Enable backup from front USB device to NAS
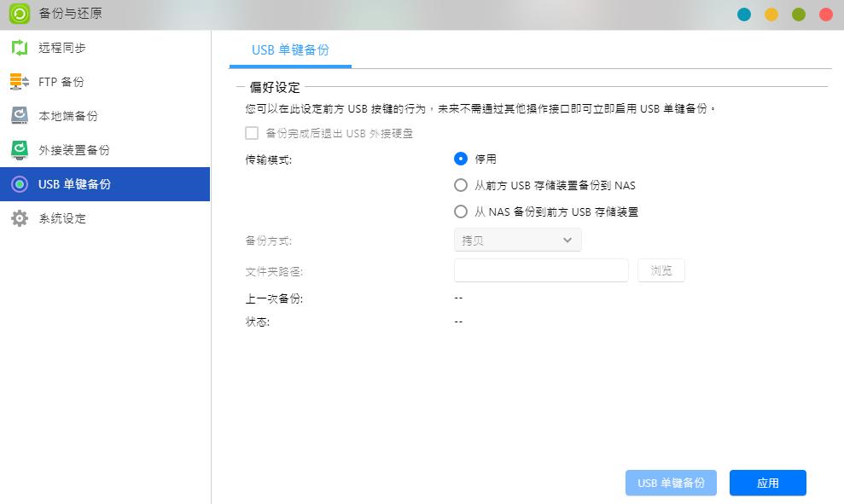The height and width of the screenshot is (504, 844). [x=460, y=185]
